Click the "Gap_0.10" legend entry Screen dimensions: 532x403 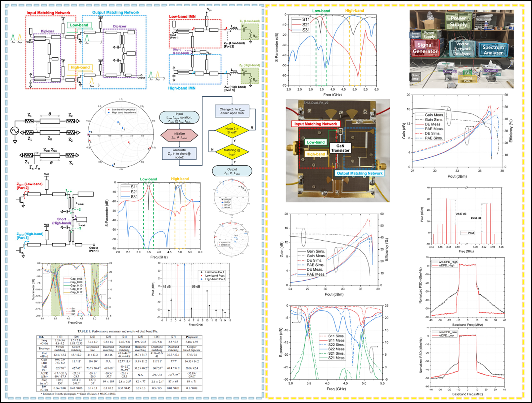coord(73,285)
